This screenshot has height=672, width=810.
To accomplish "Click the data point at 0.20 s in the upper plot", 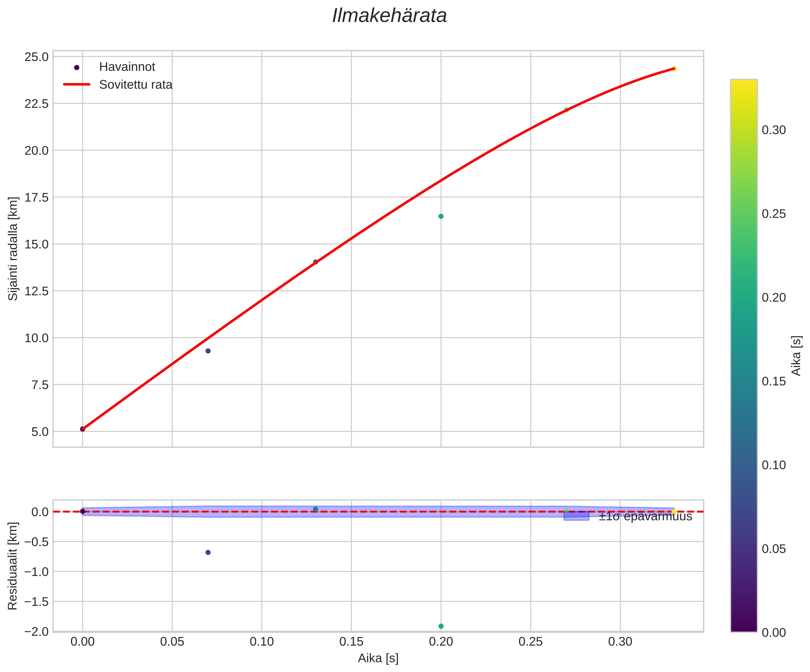I will [441, 216].
